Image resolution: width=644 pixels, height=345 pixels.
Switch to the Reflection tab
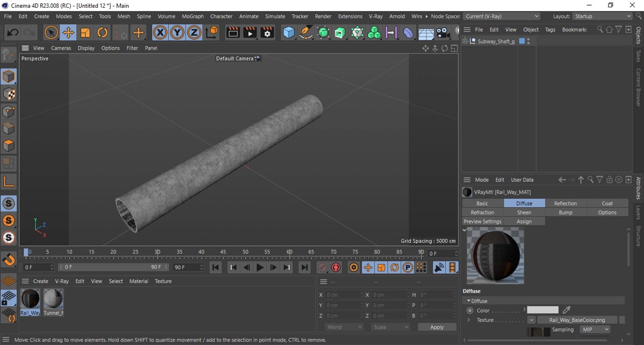click(566, 203)
